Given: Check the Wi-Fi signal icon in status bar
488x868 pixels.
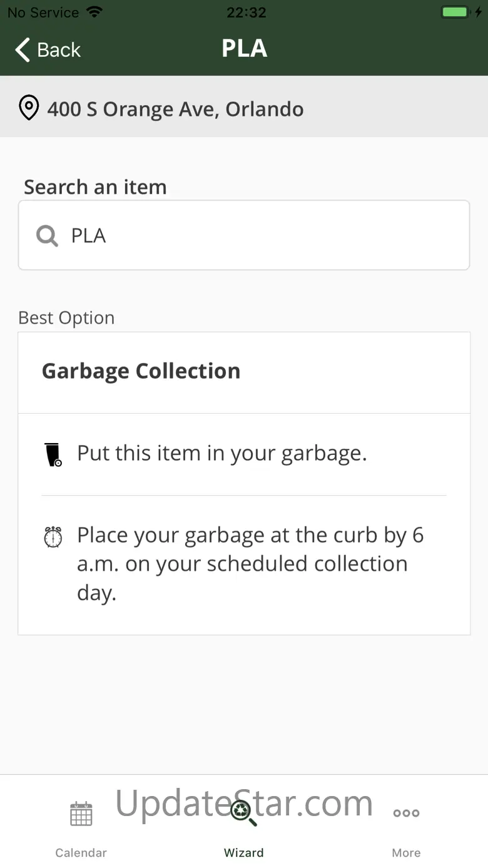Looking at the screenshot, I should (94, 13).
